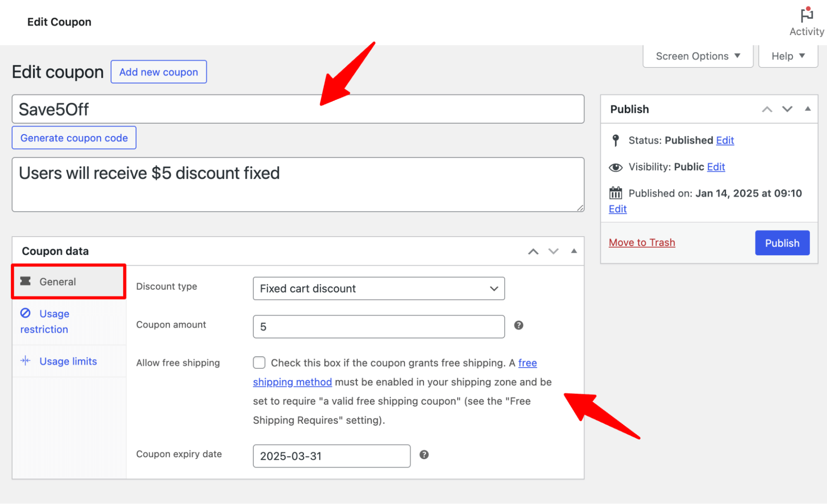The height and width of the screenshot is (504, 827).
Task: Enable the Allow free shipping checkbox
Action: tap(259, 362)
